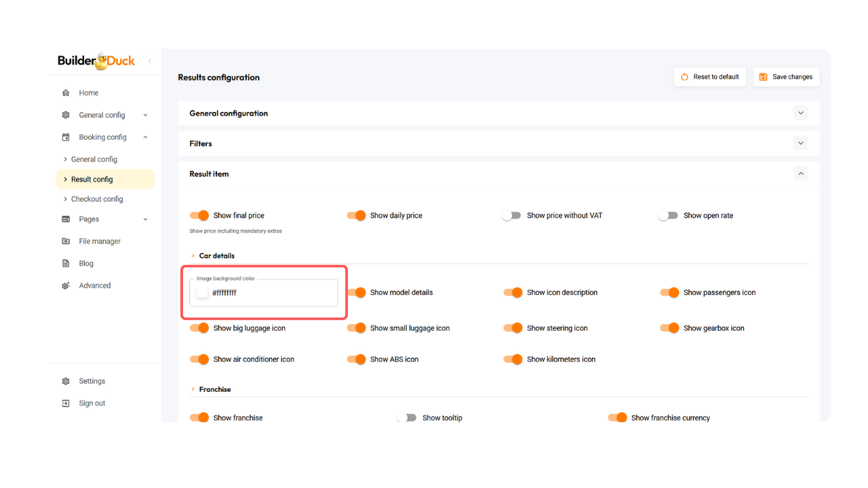Expand the Filters section
This screenshot has width=868, height=488.
pyautogui.click(x=800, y=144)
